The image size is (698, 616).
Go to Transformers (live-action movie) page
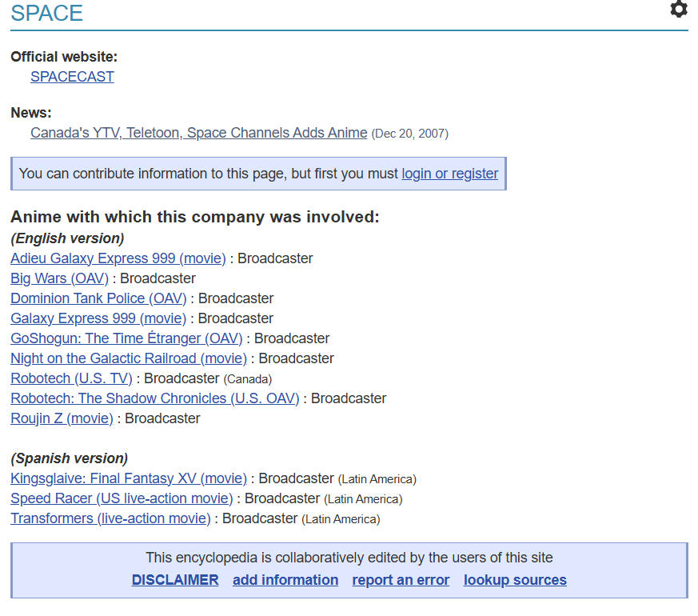tap(110, 518)
